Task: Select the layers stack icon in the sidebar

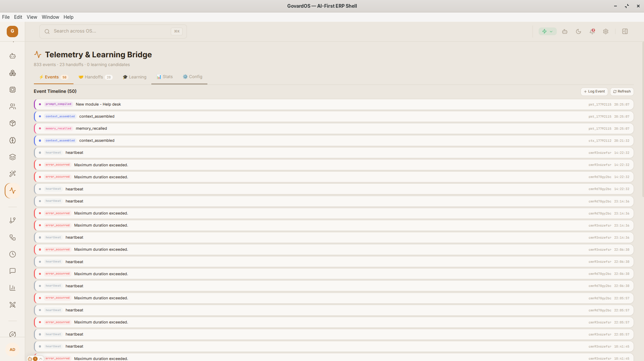Action: (x=12, y=157)
